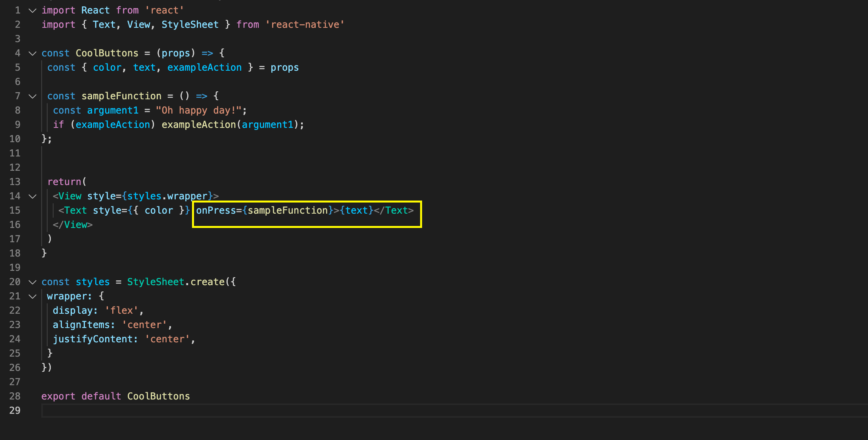Place cursor in the word sampleFunction on line 7

click(121, 96)
